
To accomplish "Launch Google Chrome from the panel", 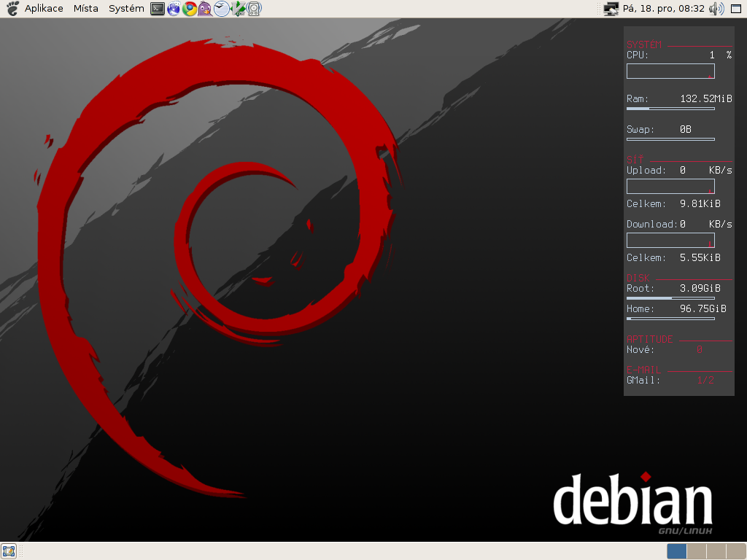I will 190,9.
